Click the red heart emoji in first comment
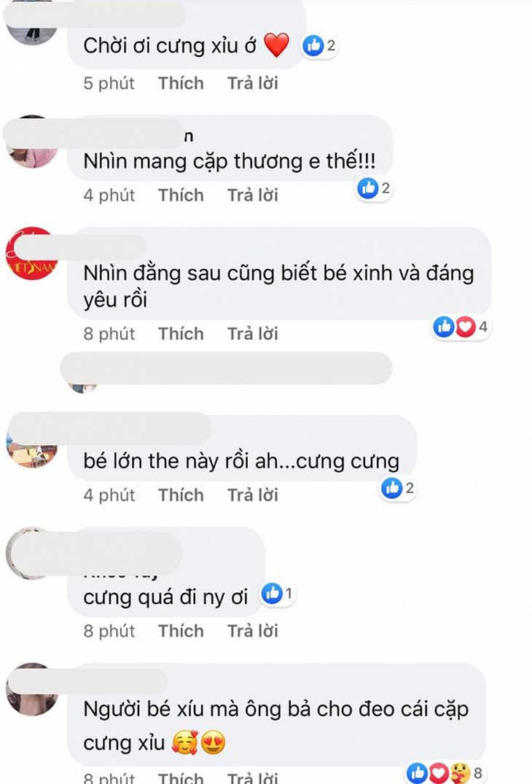 (276, 45)
